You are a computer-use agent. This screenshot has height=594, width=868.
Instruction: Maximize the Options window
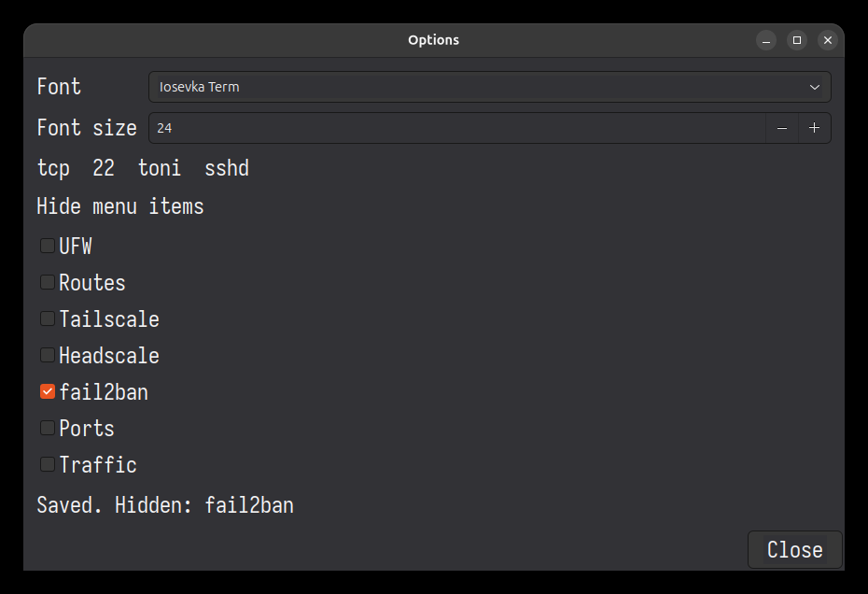tap(797, 40)
